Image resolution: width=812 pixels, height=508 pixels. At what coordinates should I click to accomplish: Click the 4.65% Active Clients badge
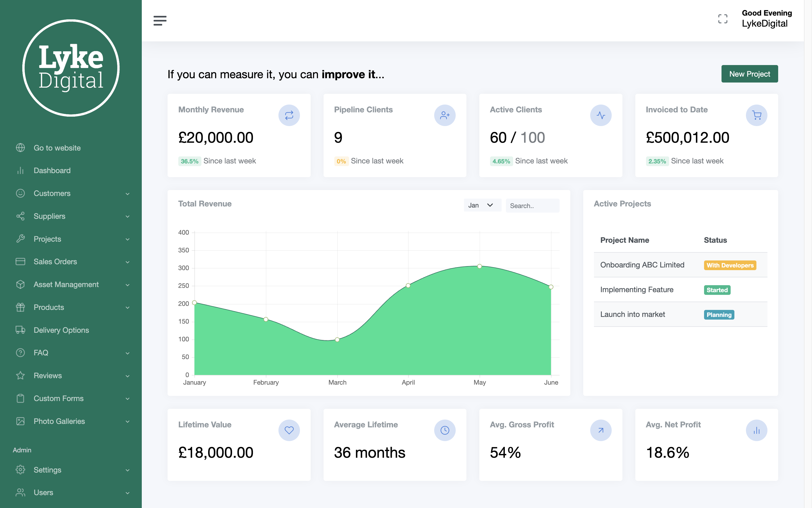(x=501, y=161)
